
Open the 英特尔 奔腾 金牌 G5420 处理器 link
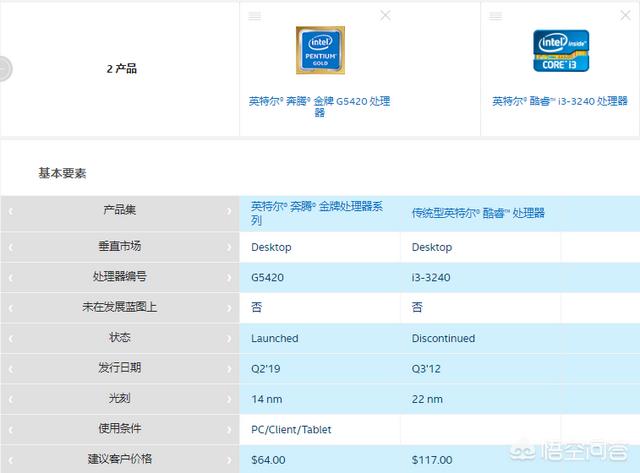pyautogui.click(x=320, y=106)
